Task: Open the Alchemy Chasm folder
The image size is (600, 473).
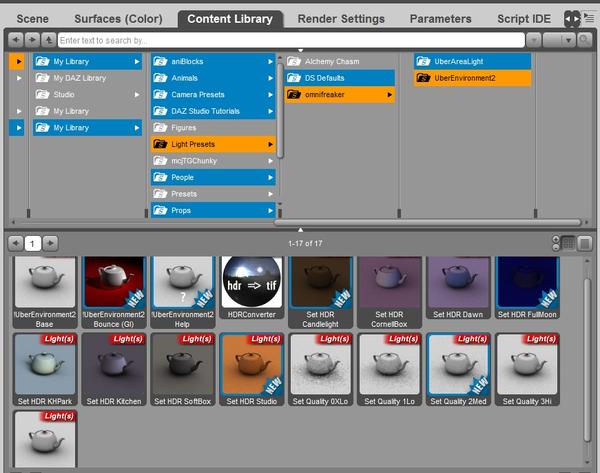Action: (x=340, y=62)
